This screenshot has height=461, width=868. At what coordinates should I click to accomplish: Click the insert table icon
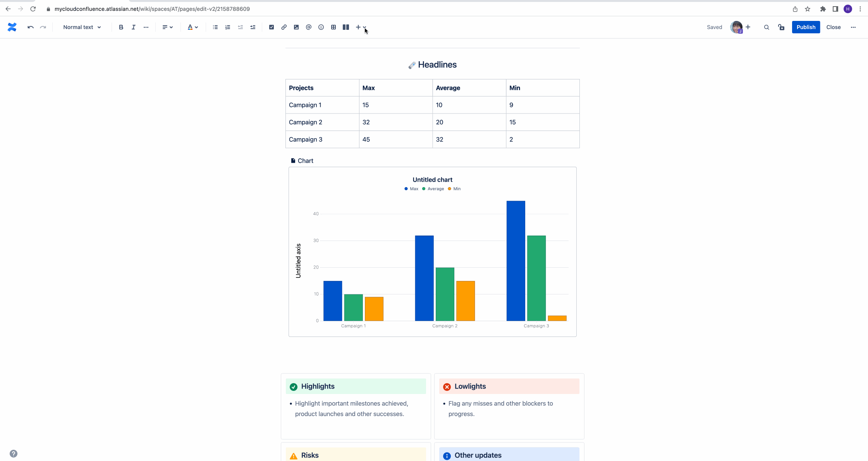(333, 27)
